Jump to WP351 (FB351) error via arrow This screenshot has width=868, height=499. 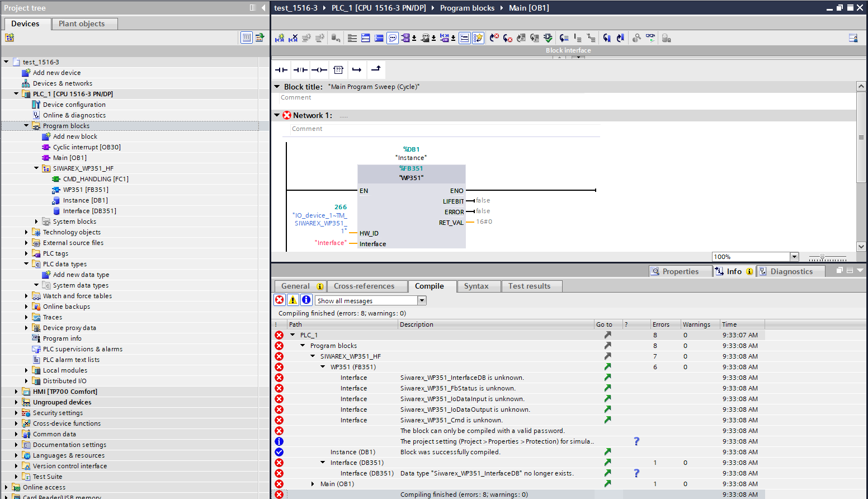607,367
